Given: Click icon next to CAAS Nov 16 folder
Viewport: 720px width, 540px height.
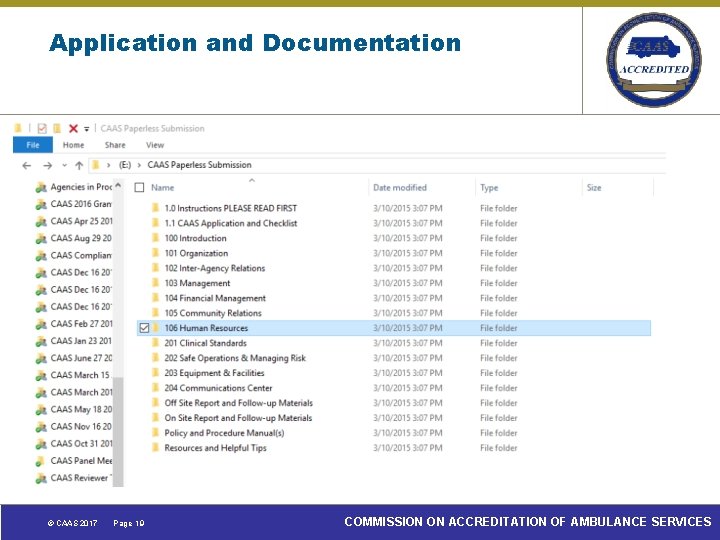Looking at the screenshot, I should [41, 427].
